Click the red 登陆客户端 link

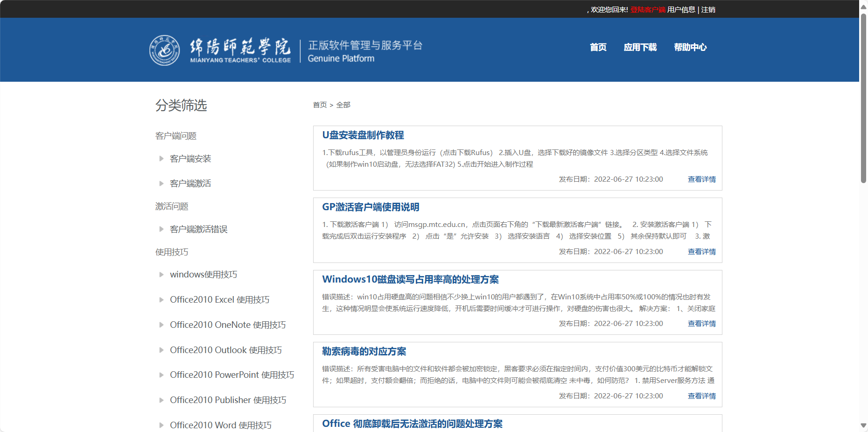pos(648,10)
